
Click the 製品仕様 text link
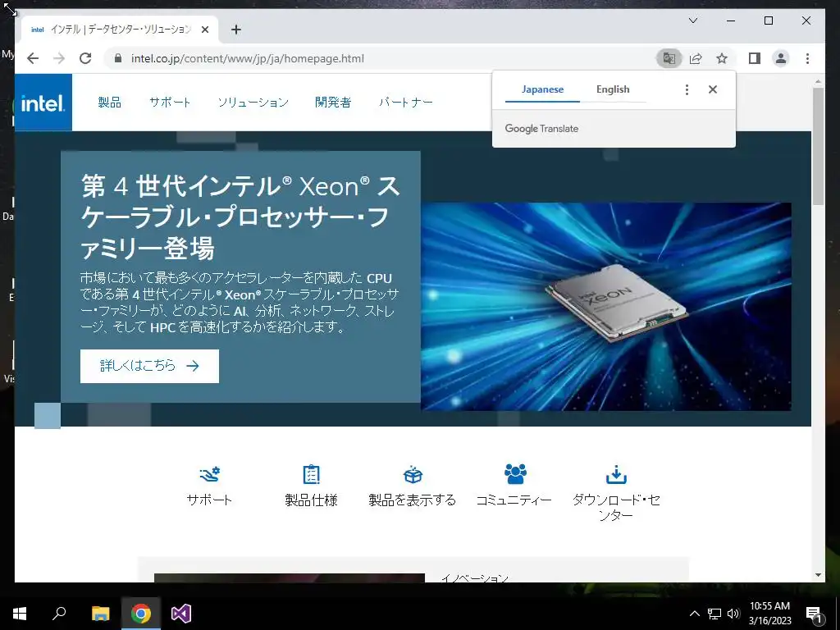click(x=311, y=500)
